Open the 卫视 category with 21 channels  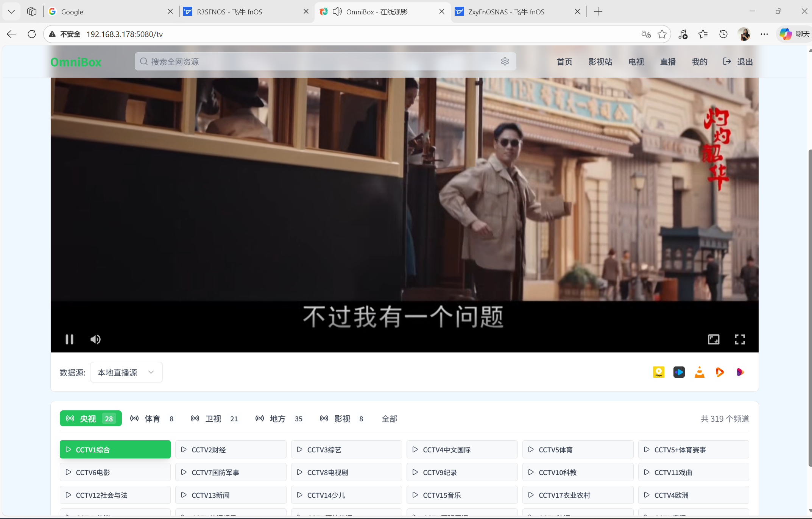click(213, 418)
